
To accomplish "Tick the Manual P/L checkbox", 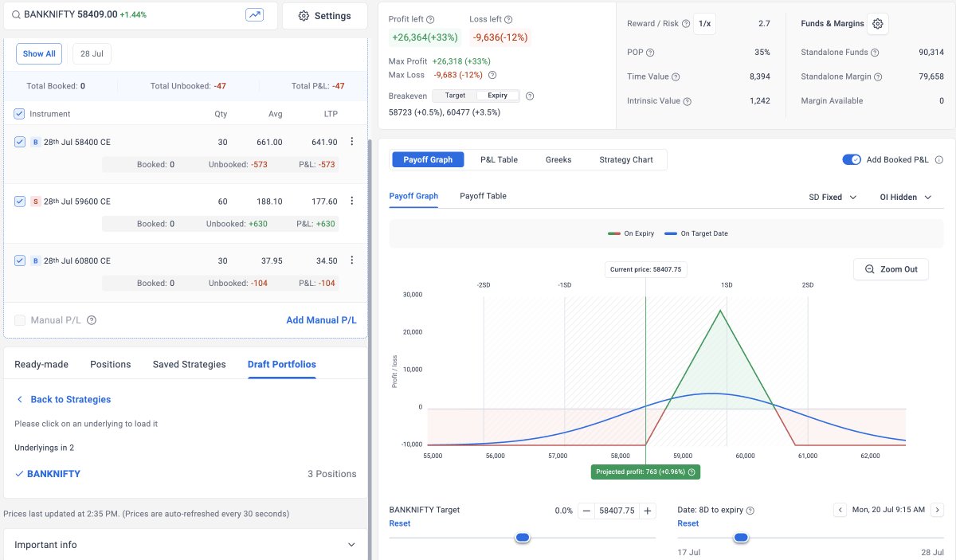I will pos(20,320).
